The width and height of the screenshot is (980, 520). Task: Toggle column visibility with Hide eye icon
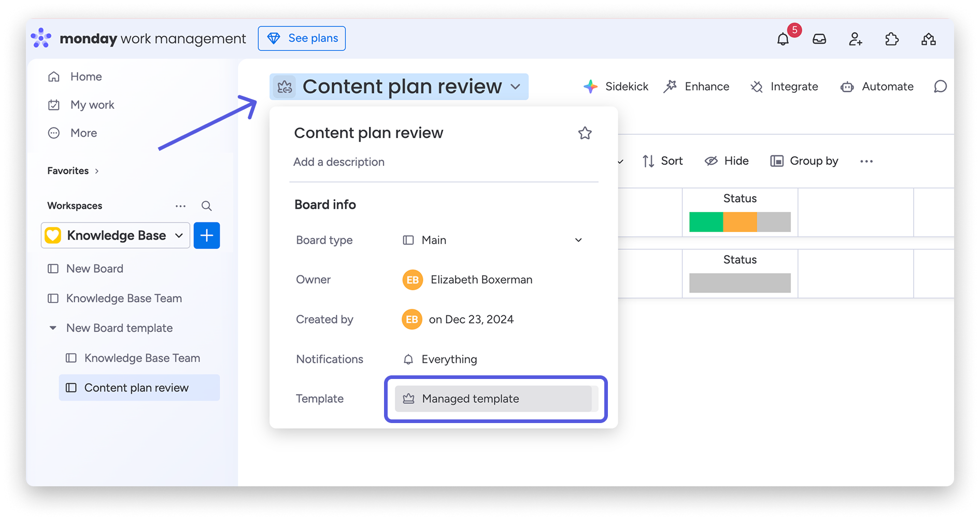click(x=711, y=161)
